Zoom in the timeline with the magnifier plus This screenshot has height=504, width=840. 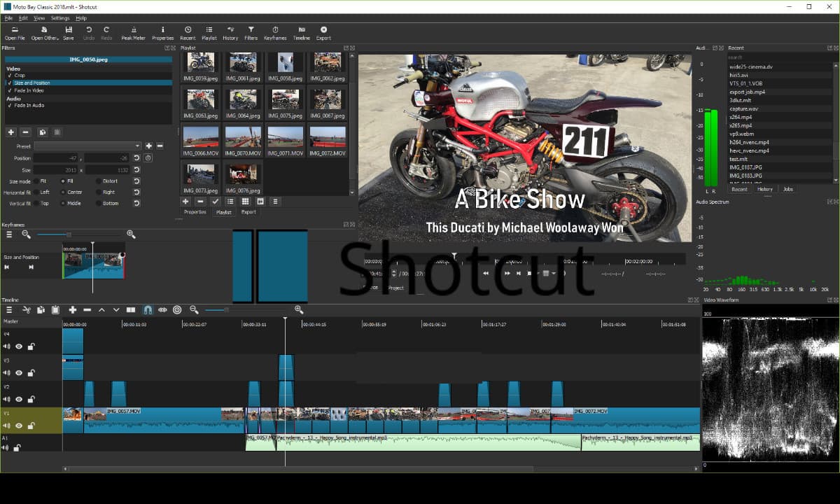tap(299, 309)
